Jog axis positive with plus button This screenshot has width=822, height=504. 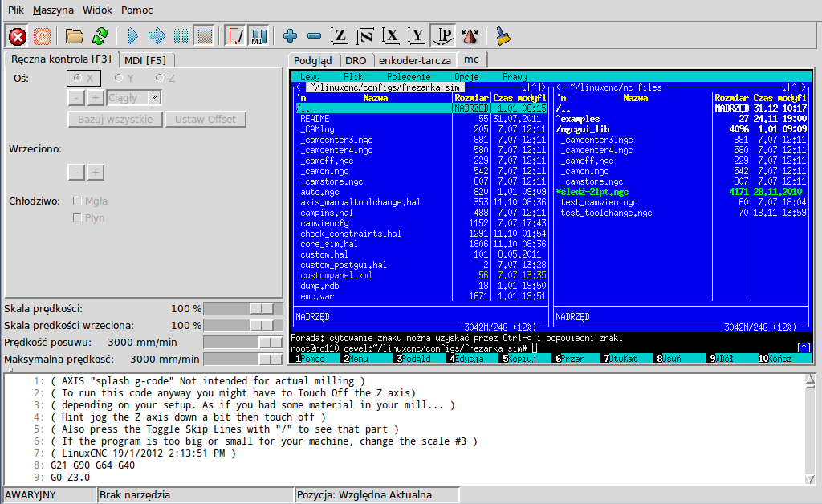[x=96, y=97]
